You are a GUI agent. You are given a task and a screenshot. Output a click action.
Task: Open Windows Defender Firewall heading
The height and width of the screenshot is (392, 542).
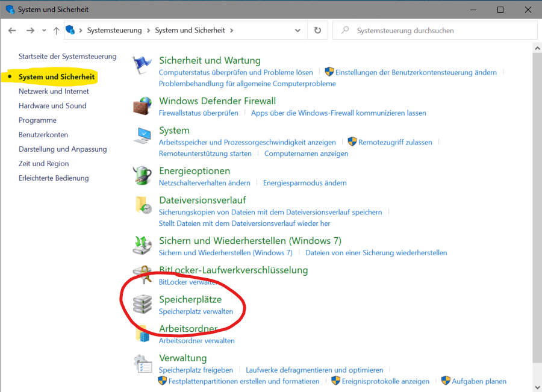pyautogui.click(x=217, y=101)
